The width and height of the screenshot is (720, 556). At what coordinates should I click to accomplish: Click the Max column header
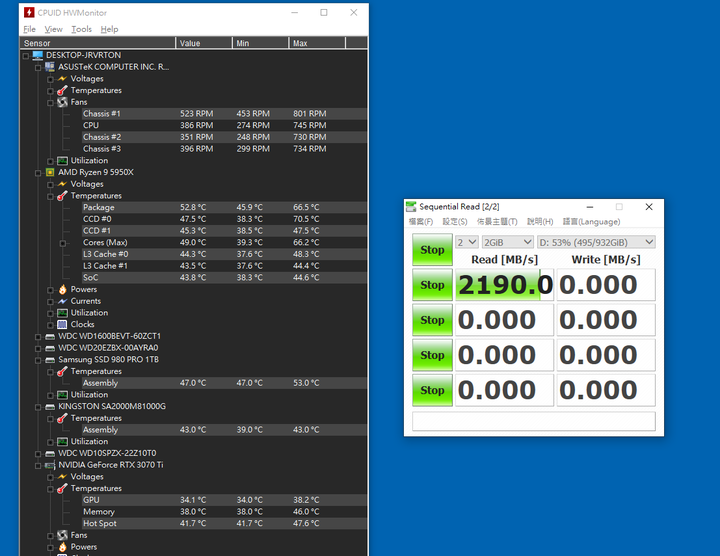(x=317, y=43)
